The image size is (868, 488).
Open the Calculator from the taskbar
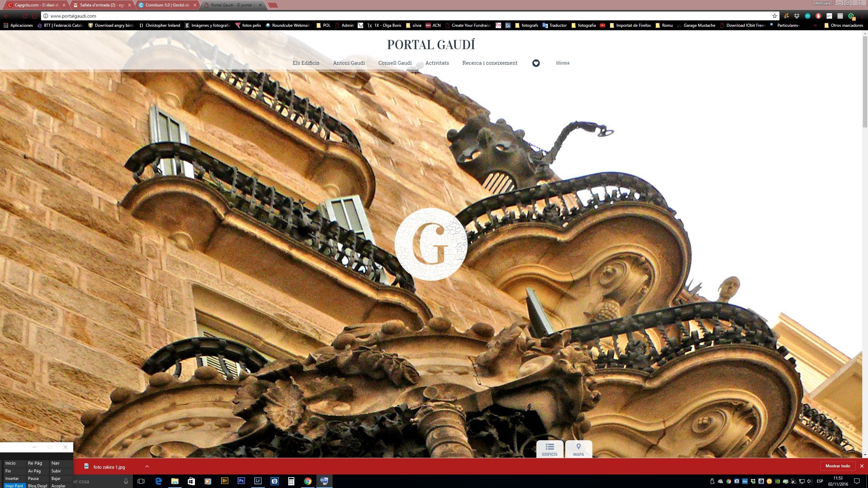pyautogui.click(x=291, y=481)
